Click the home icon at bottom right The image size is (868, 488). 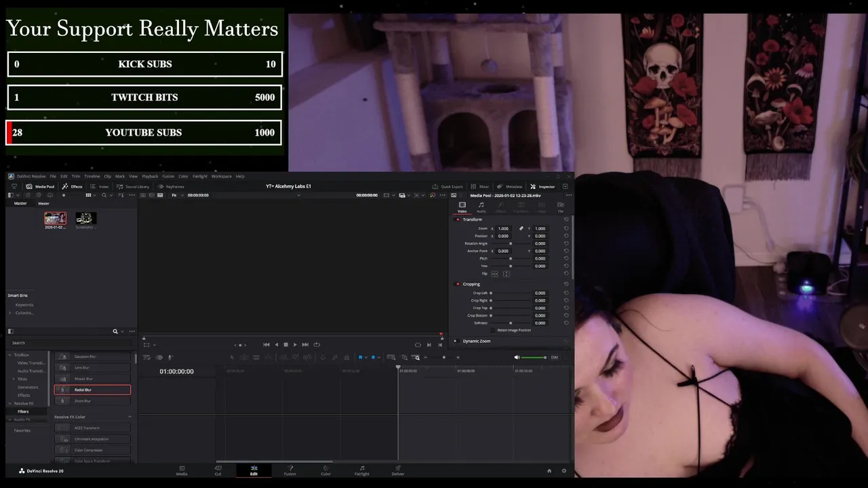click(x=549, y=470)
